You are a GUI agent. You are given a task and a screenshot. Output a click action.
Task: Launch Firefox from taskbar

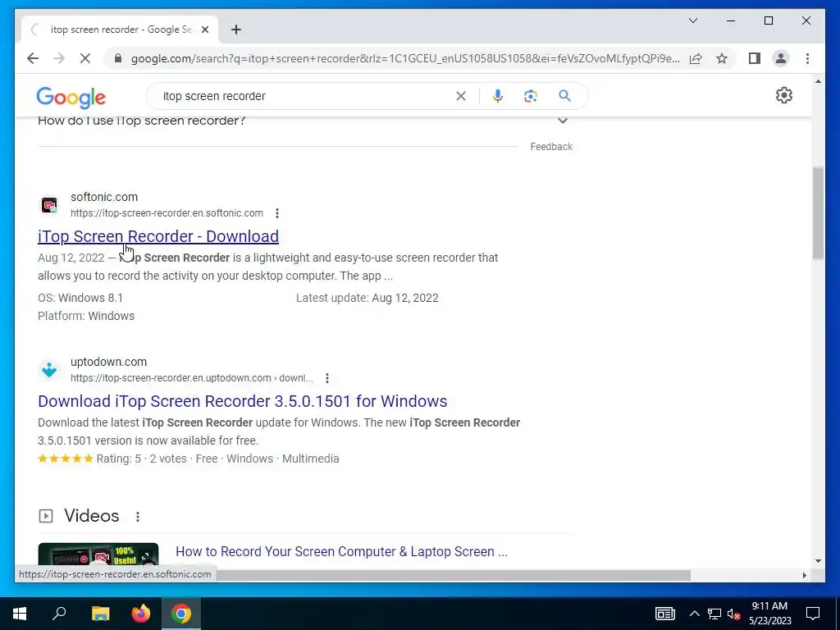[x=141, y=614]
